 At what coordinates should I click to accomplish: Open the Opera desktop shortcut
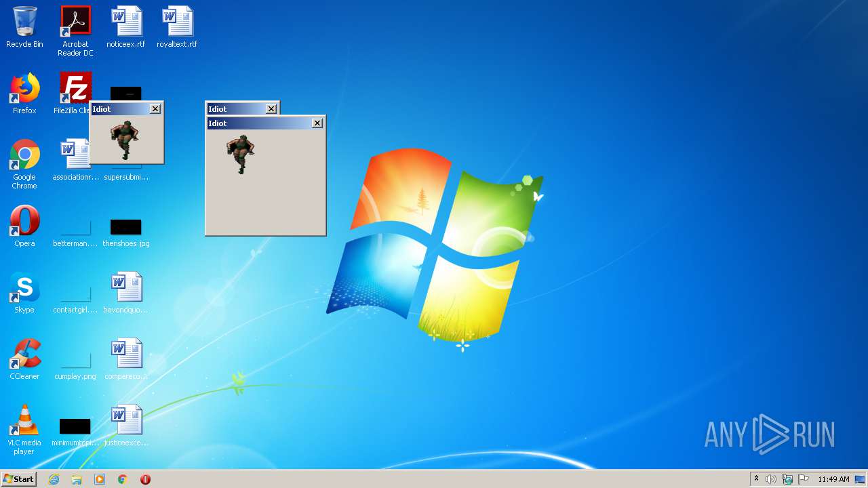24,226
